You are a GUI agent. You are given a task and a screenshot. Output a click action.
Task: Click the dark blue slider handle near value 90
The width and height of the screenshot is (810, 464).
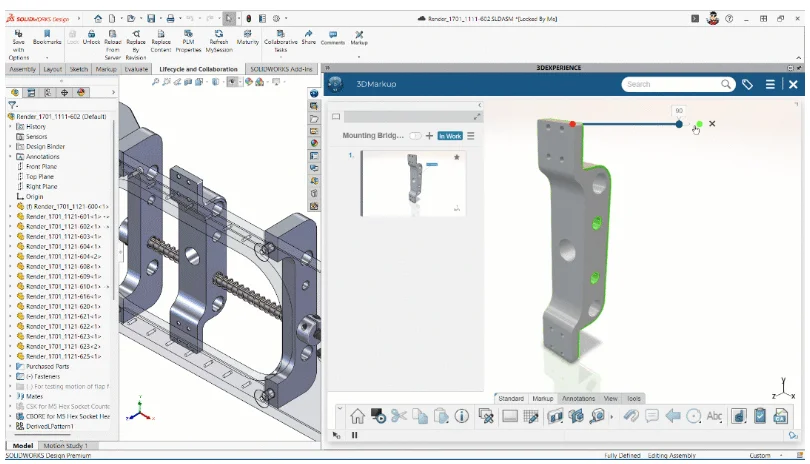[679, 124]
